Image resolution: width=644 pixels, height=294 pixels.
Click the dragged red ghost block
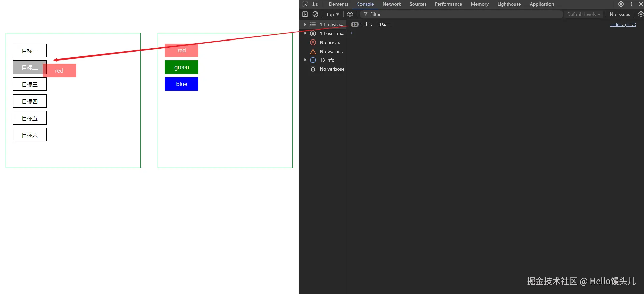pos(59,71)
